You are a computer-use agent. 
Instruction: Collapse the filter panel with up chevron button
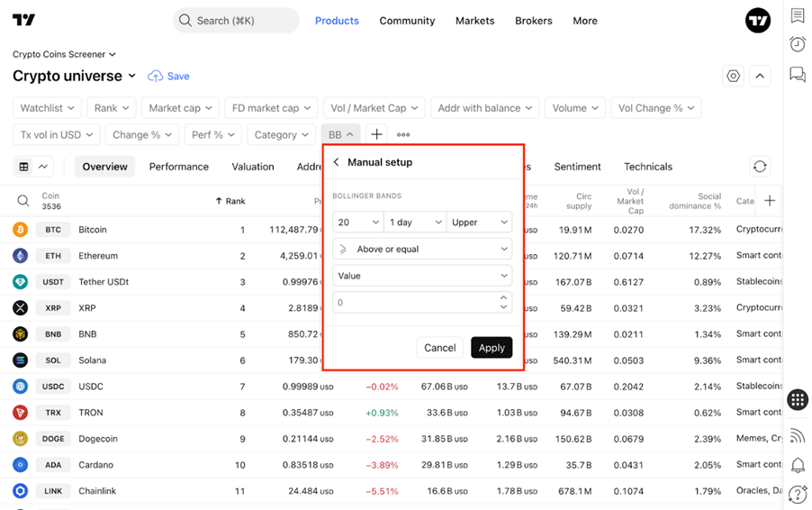[760, 77]
